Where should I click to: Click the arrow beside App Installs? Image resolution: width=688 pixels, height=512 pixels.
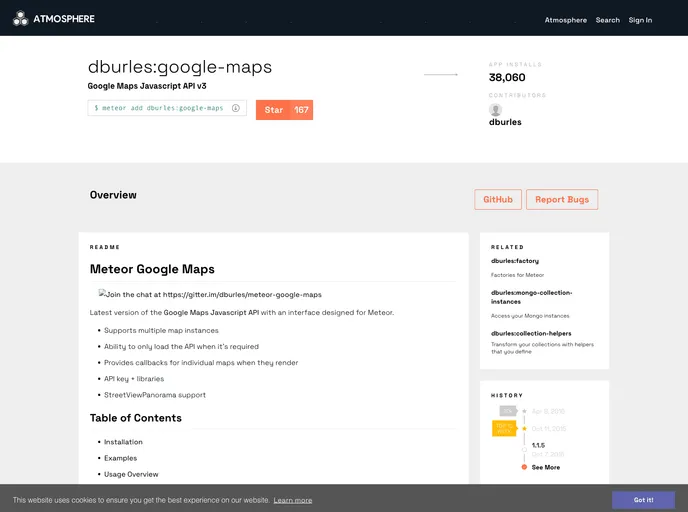click(x=441, y=75)
